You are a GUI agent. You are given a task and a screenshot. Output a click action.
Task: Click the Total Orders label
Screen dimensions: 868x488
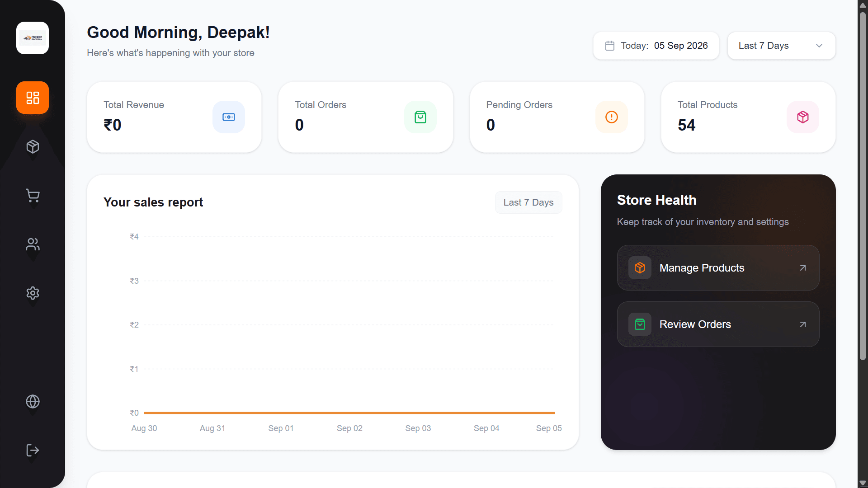tap(321, 105)
